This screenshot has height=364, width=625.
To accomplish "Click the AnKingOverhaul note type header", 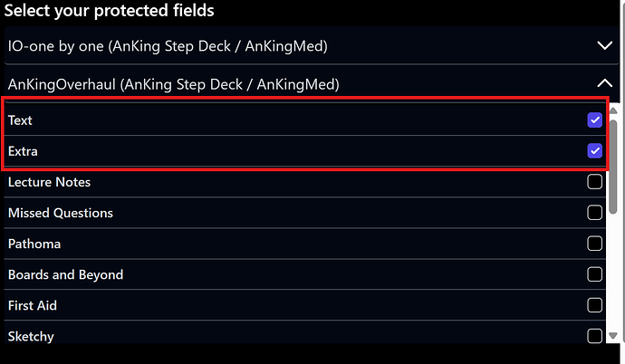I will [x=174, y=84].
